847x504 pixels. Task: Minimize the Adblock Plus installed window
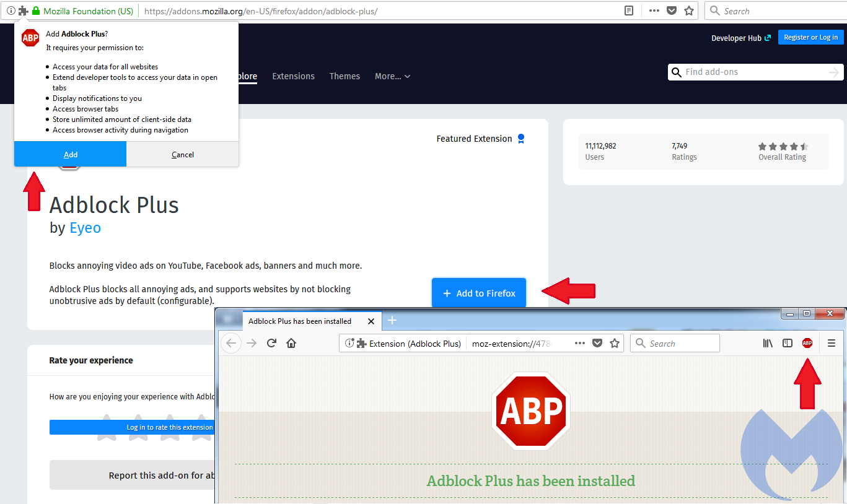[789, 314]
